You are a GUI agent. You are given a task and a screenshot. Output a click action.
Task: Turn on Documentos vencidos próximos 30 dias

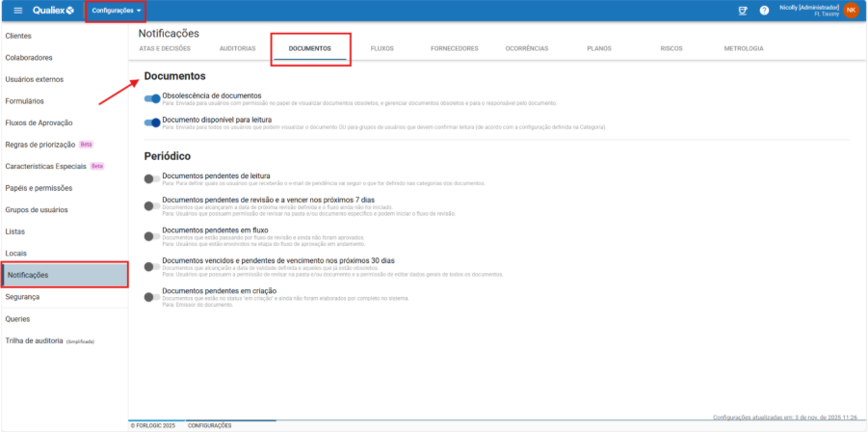pyautogui.click(x=151, y=265)
